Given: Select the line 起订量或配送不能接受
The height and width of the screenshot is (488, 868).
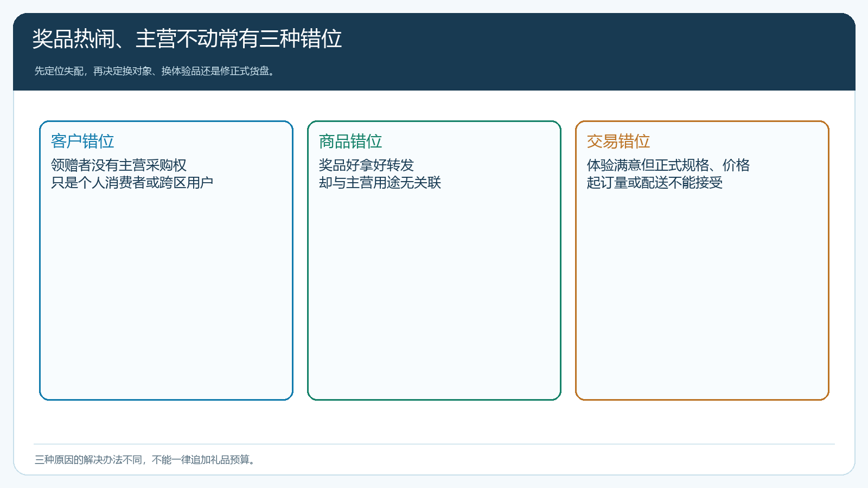Looking at the screenshot, I should [x=655, y=183].
